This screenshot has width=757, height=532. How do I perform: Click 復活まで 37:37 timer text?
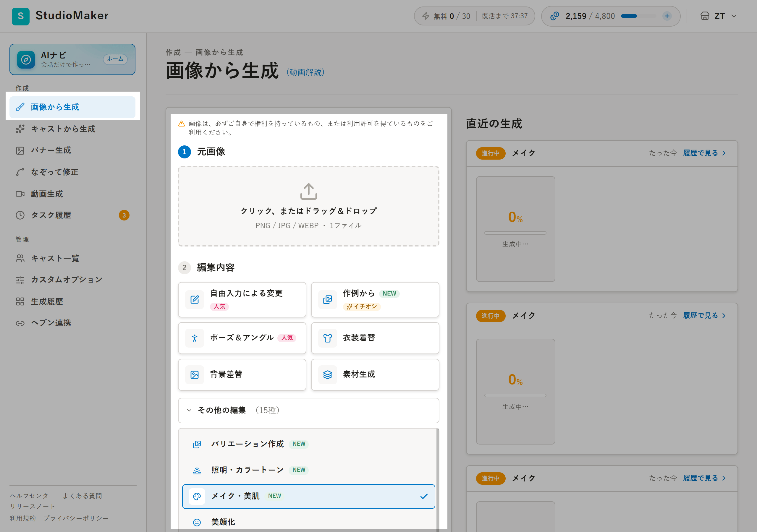click(x=504, y=16)
